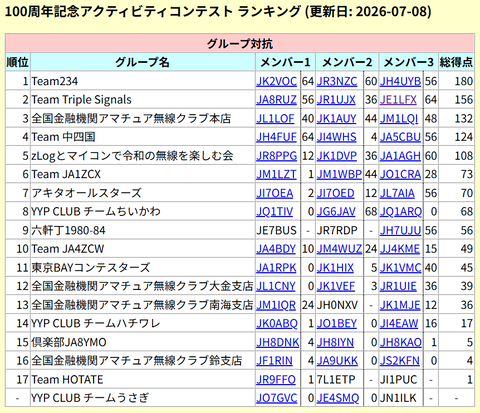480x413 pixels.
Task: Open callsign link JE4SMQ
Action: [x=338, y=398]
